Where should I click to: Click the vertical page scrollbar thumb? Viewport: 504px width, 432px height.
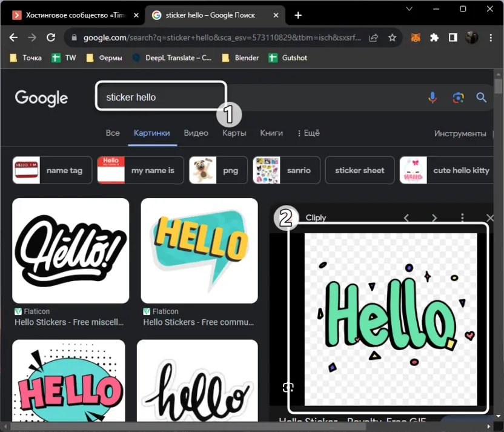pyautogui.click(x=498, y=85)
